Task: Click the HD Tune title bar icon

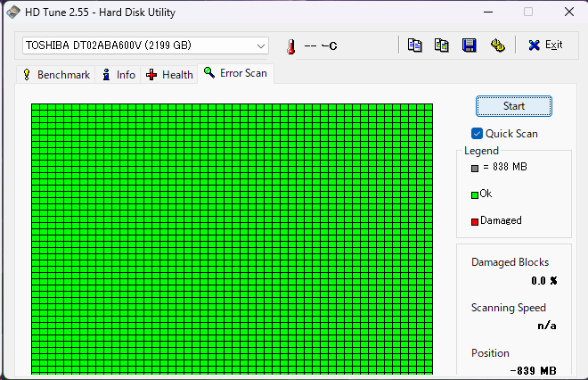Action: tap(13, 12)
